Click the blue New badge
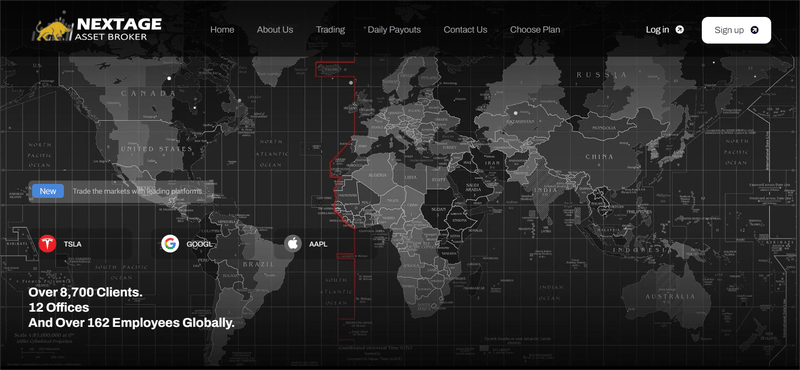This screenshot has height=370, width=800. (48, 191)
